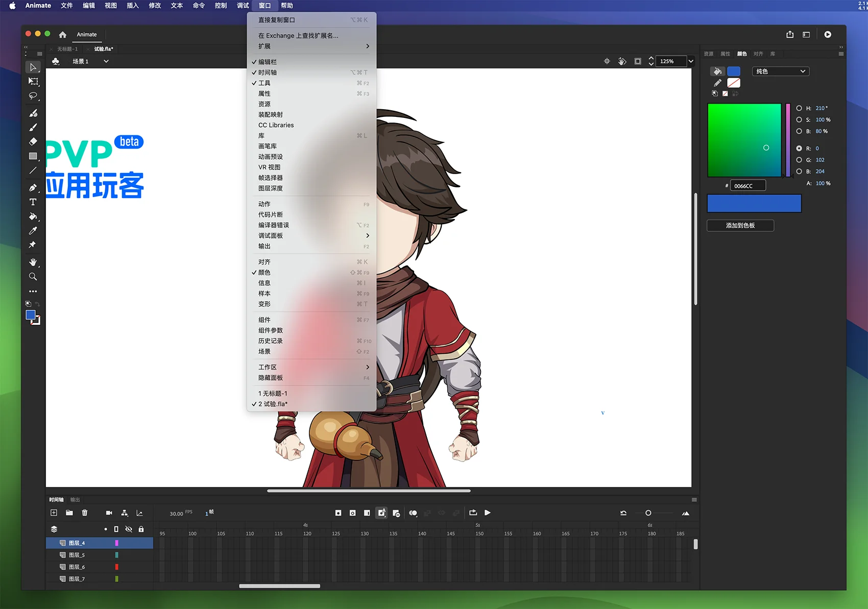Screen dimensions: 868x609
Task: Toggle 时间轴 panel in Window menu
Action: [x=311, y=72]
